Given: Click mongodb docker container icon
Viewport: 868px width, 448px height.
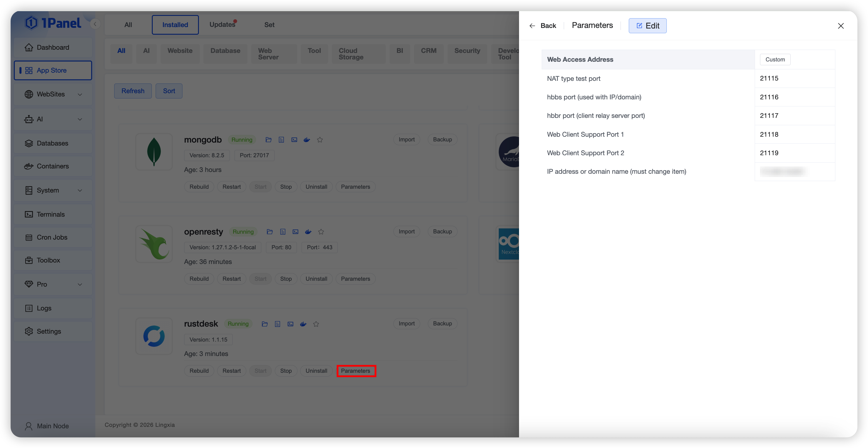Looking at the screenshot, I should pyautogui.click(x=307, y=140).
